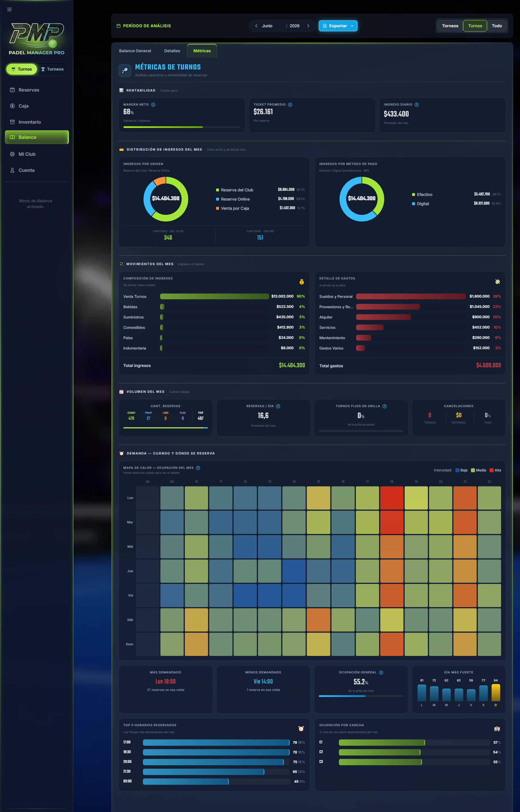Select the Turnos filter at top right

tap(475, 26)
